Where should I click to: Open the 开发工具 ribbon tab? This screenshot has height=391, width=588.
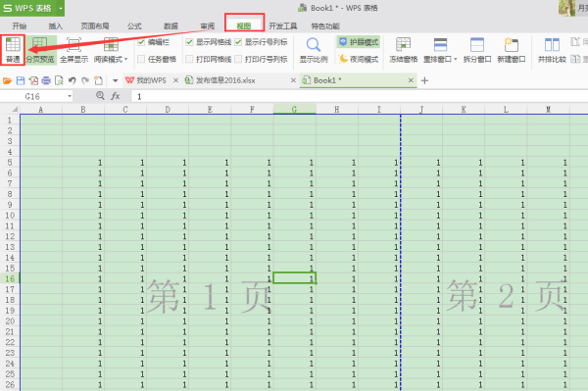point(283,25)
